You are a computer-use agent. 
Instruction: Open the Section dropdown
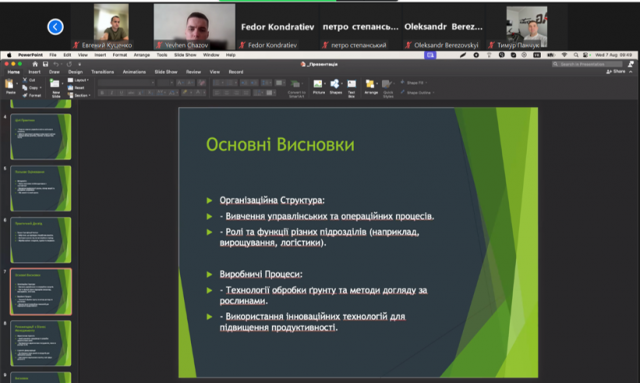point(78,96)
